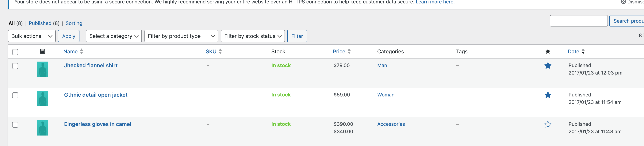The width and height of the screenshot is (644, 146).
Task: Mark Eingerless gloves in camel as featured
Action: click(x=547, y=124)
